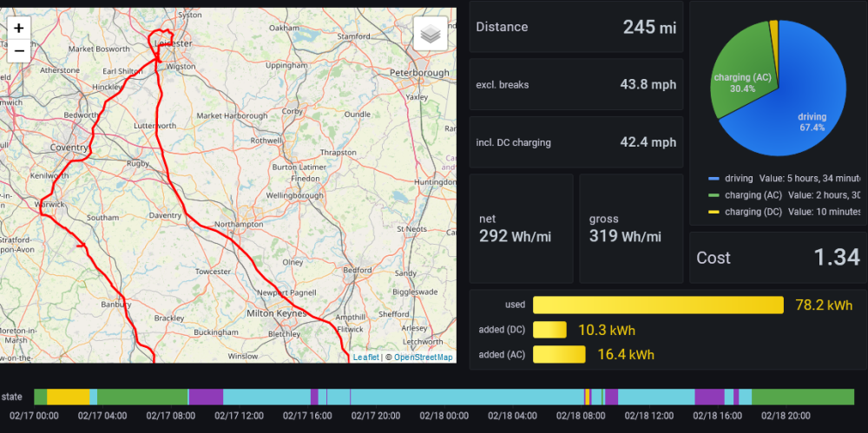
Task: Click the Leicester label on the map
Action: (174, 43)
